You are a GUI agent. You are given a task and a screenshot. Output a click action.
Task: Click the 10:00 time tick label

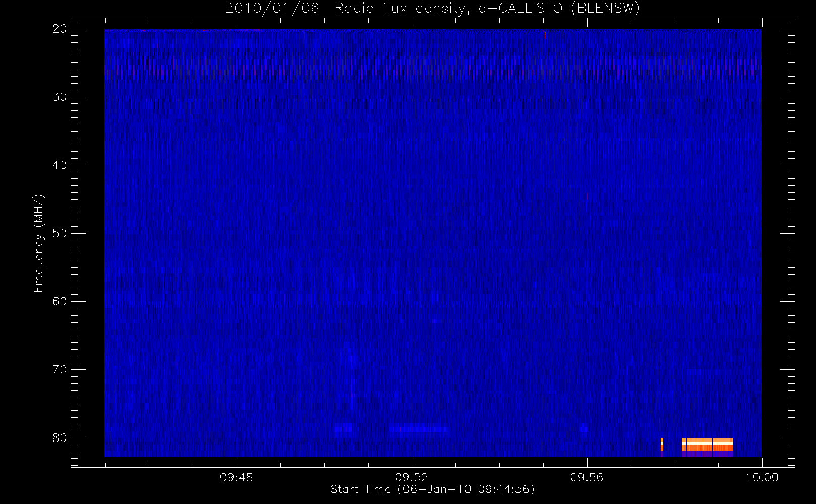762,477
